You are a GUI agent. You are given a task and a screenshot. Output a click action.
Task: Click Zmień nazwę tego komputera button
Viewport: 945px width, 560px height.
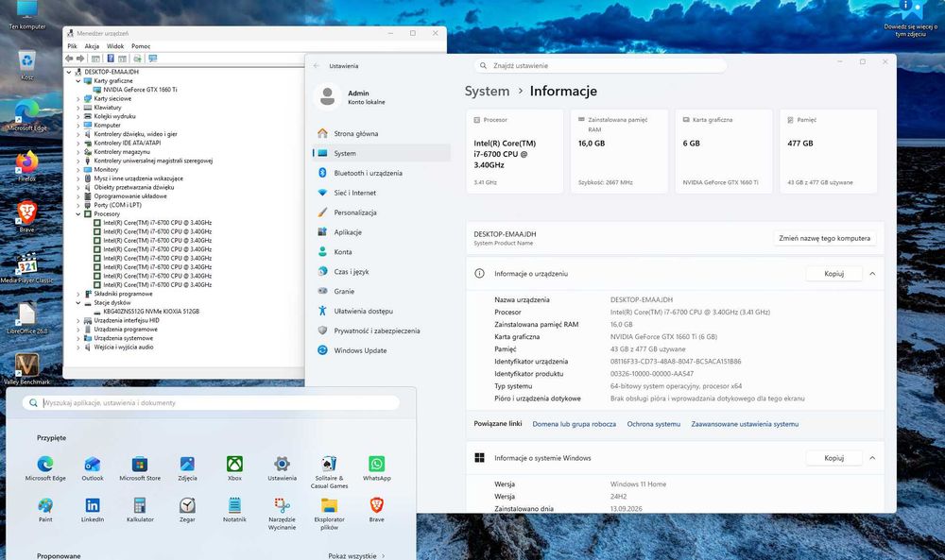[x=824, y=239]
